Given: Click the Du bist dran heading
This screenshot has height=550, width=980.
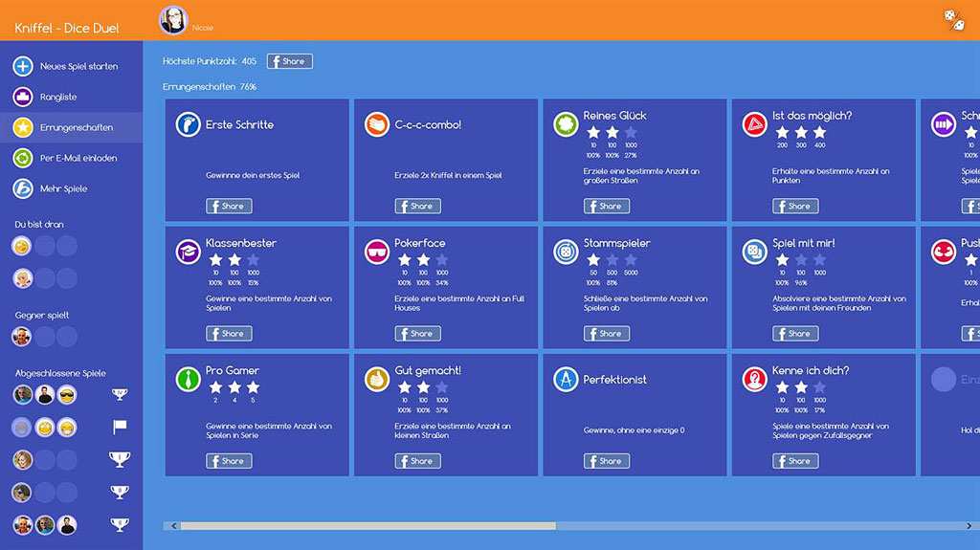Looking at the screenshot, I should point(38,225).
